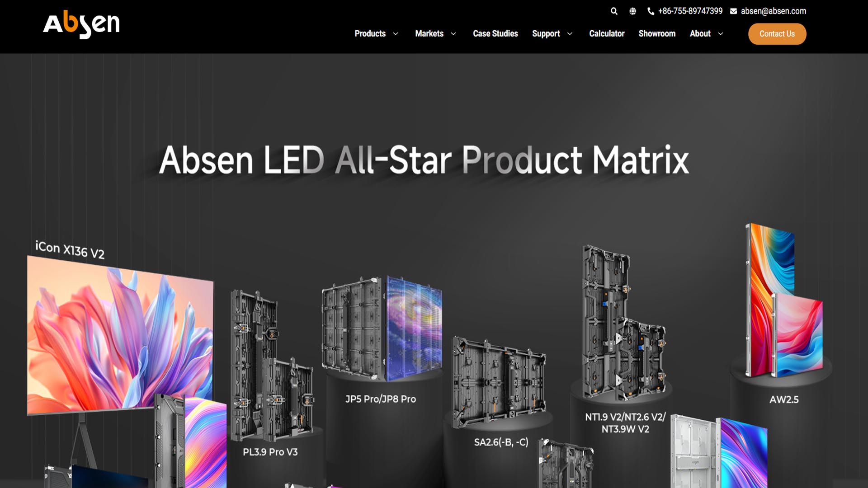Screen dimensions: 868x488
Task: Expand the Support chevron arrow
Action: pos(570,34)
